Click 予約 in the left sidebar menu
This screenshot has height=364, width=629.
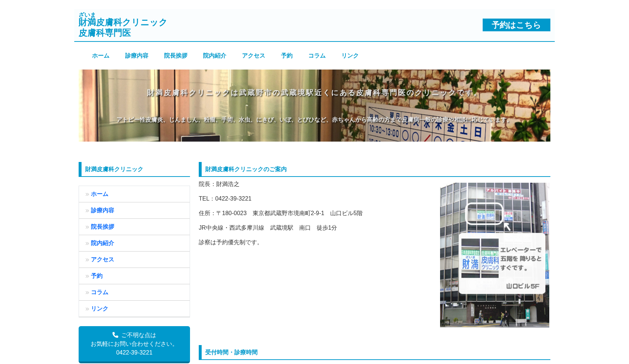(x=96, y=276)
